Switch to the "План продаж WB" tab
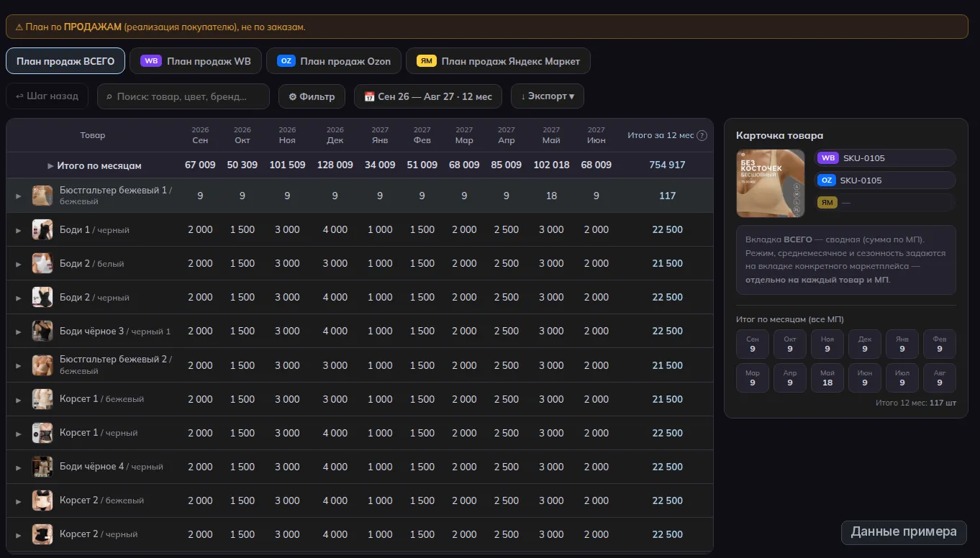 pyautogui.click(x=196, y=61)
